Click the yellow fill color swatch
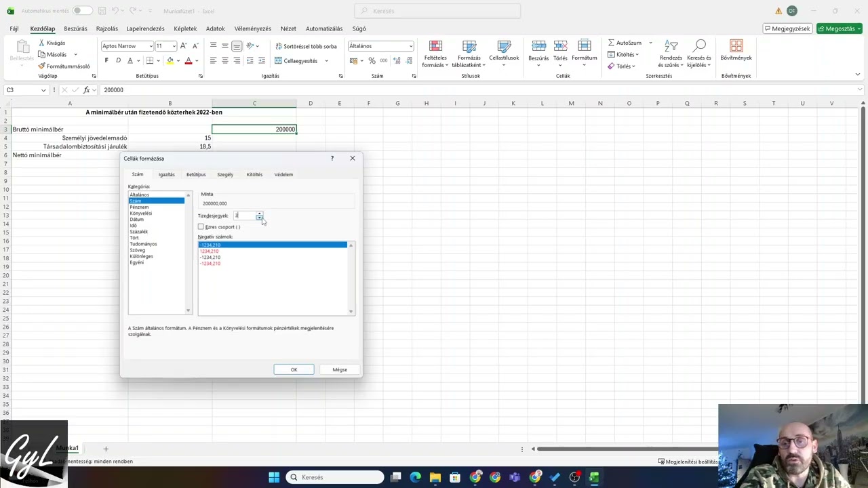Image resolution: width=868 pixels, height=488 pixels. pyautogui.click(x=170, y=60)
